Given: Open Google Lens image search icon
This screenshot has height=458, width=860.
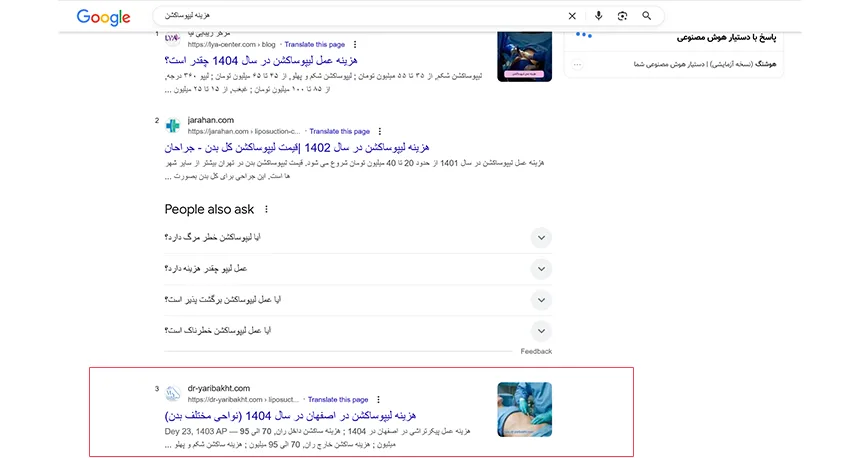Looking at the screenshot, I should 622,16.
